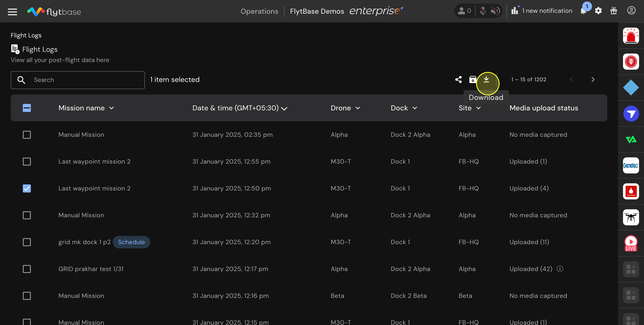
Task: Open the notifications bell
Action: [x=584, y=11]
